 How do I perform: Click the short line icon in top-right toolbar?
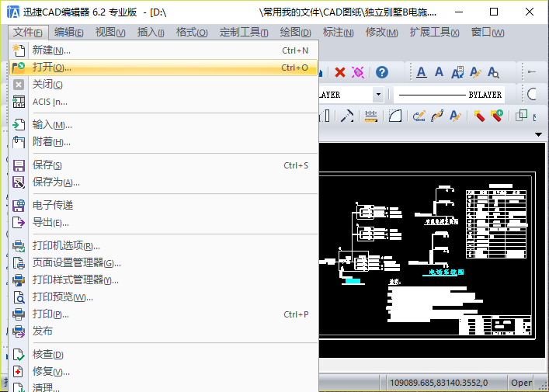532,72
